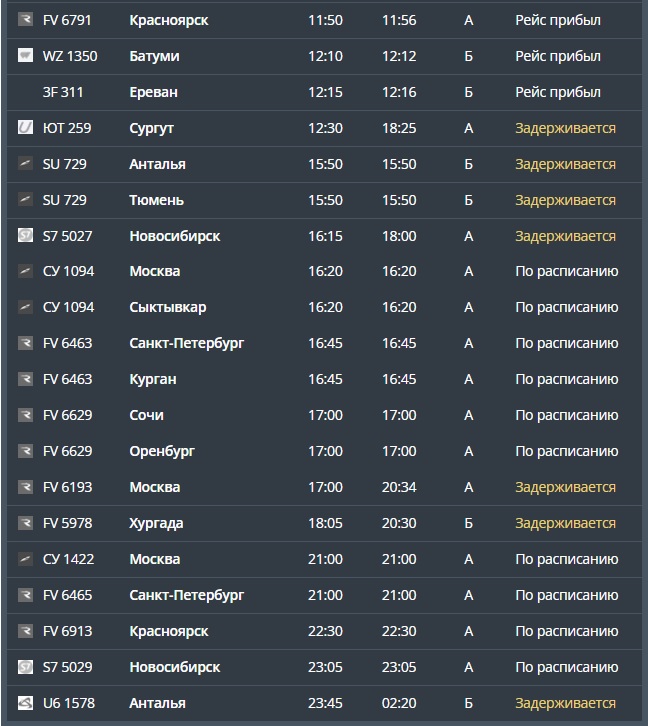Screen dimensions: 648x726
Task: Select the Сыктывкар row of СУ 1094
Action: [x=324, y=307]
